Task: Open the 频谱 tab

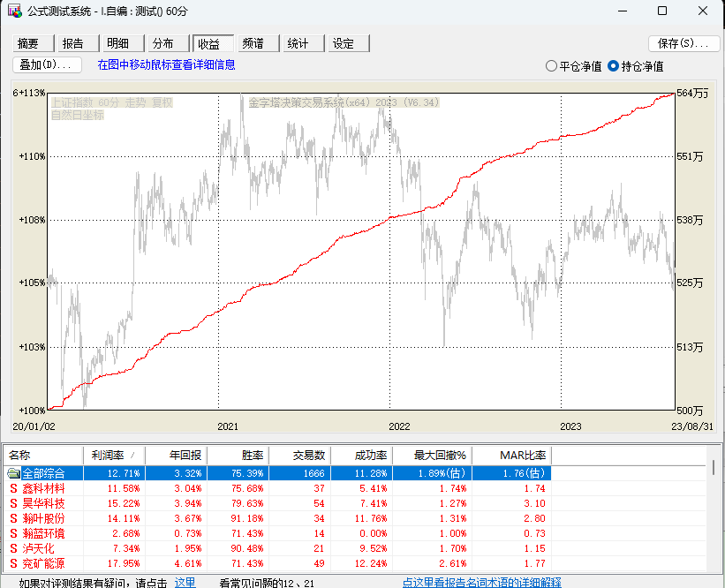Action: (x=259, y=43)
